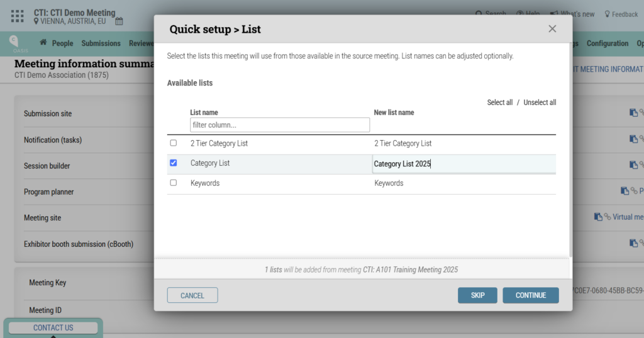The height and width of the screenshot is (338, 644).
Task: Check the Keywords checkbox
Action: (x=174, y=183)
